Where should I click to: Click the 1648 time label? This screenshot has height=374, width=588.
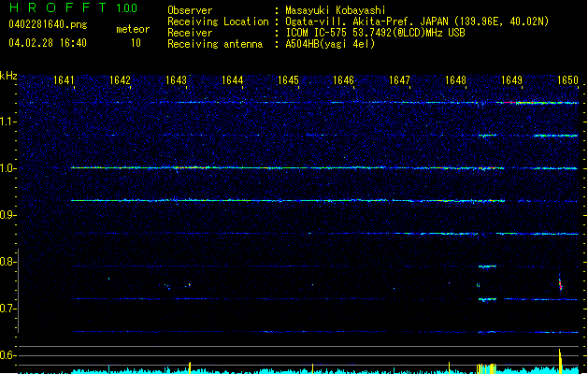(455, 81)
